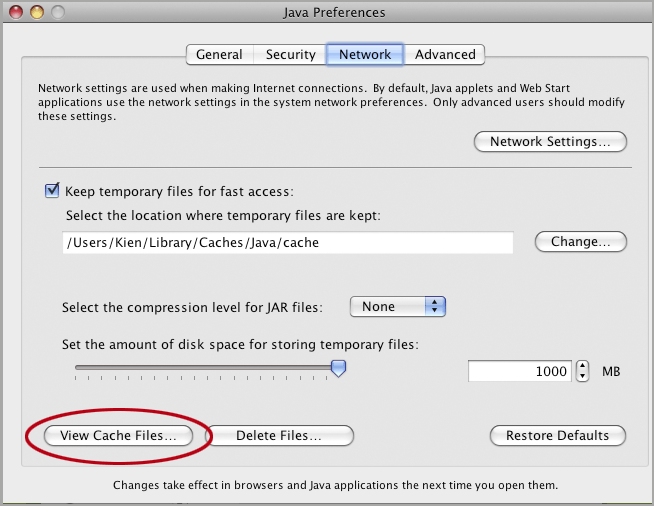Increase disk space with stepper up arrow
This screenshot has height=506, width=654.
point(584,365)
